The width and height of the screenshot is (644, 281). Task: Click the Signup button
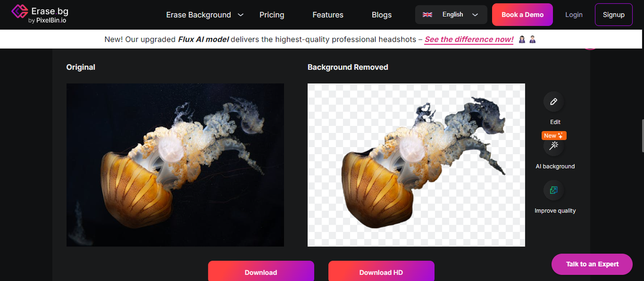click(x=613, y=15)
